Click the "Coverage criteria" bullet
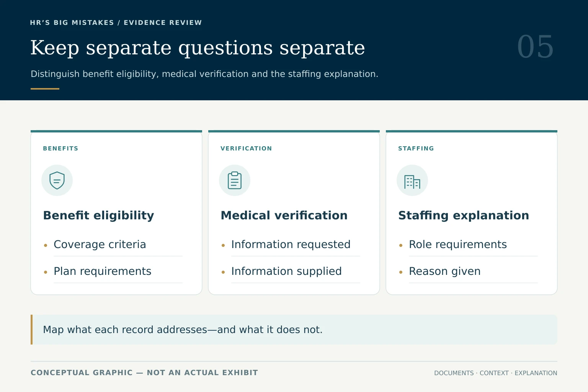 click(100, 244)
